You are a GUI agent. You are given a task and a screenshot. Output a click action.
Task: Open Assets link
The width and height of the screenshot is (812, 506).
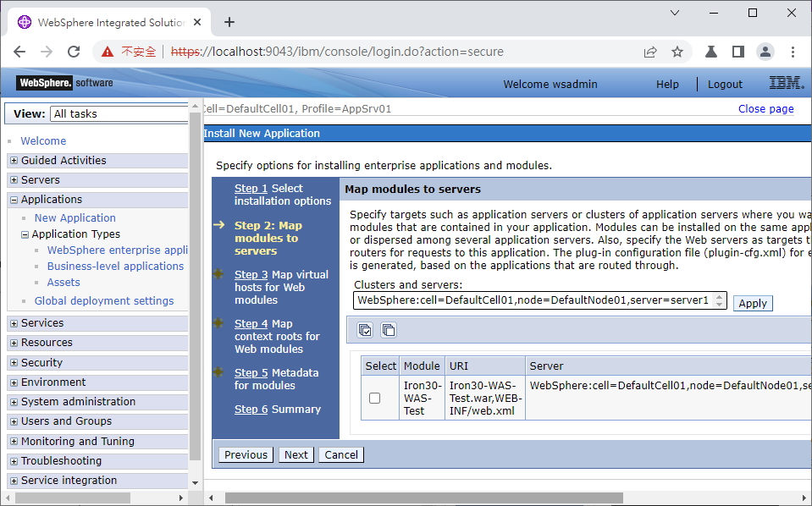coord(64,282)
